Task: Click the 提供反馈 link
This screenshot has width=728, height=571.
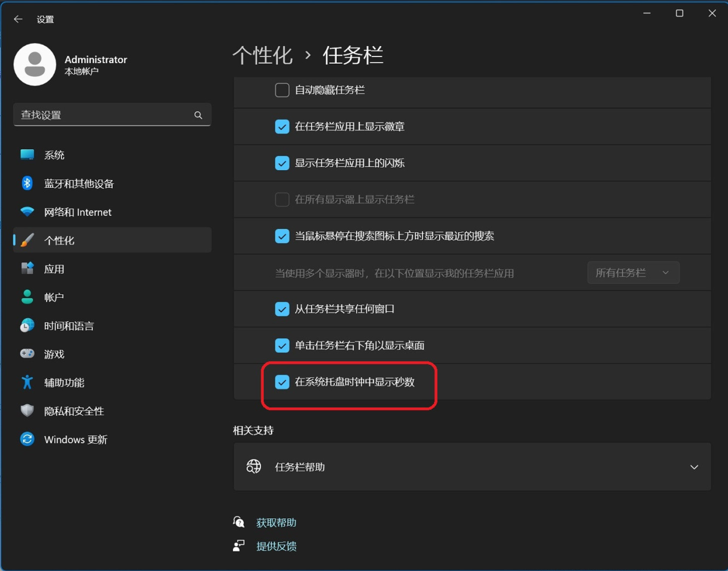Action: coord(276,546)
